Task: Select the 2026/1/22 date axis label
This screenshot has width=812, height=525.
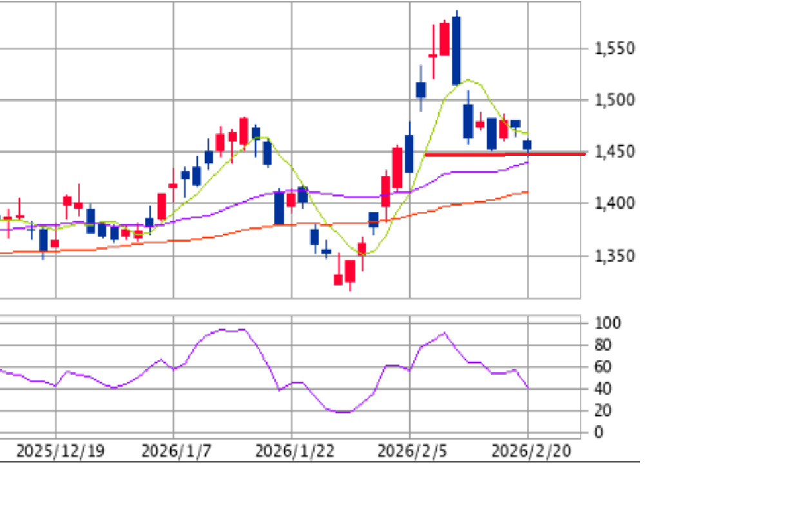Action: tap(295, 451)
